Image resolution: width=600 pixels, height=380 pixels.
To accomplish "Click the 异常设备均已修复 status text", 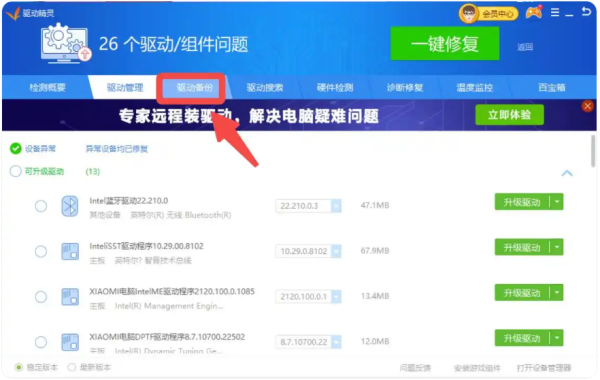I will tap(117, 148).
